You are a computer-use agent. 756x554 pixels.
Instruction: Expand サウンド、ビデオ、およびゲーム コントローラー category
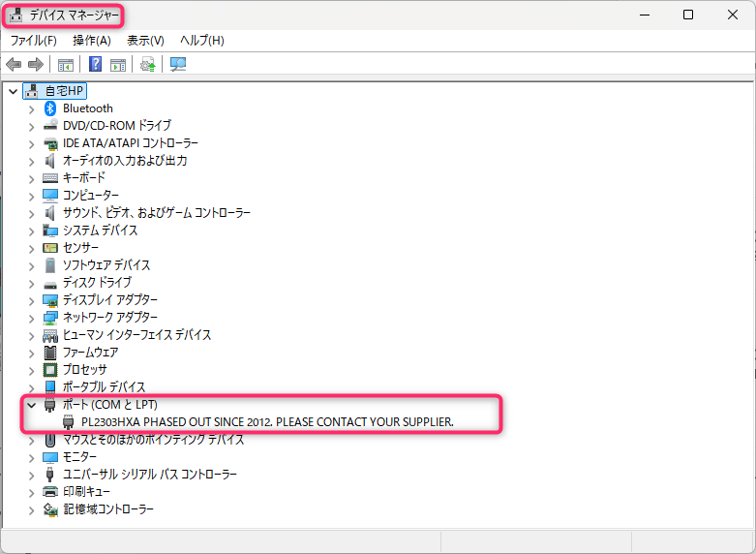coord(31,213)
